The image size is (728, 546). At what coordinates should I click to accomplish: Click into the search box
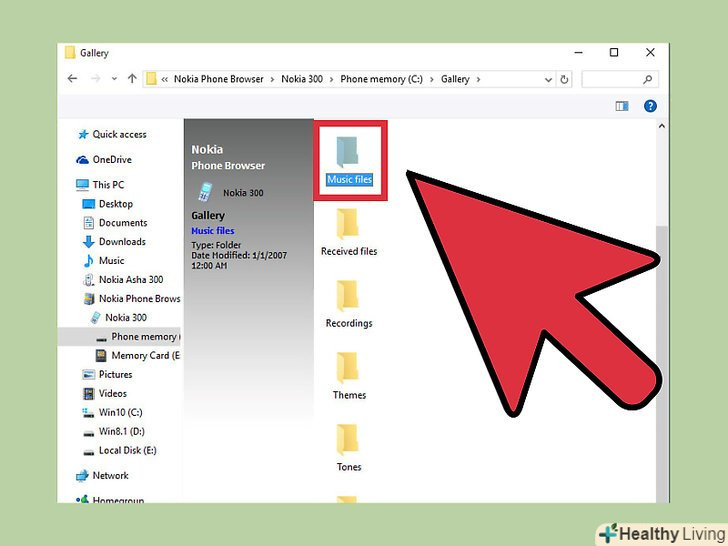[x=620, y=79]
